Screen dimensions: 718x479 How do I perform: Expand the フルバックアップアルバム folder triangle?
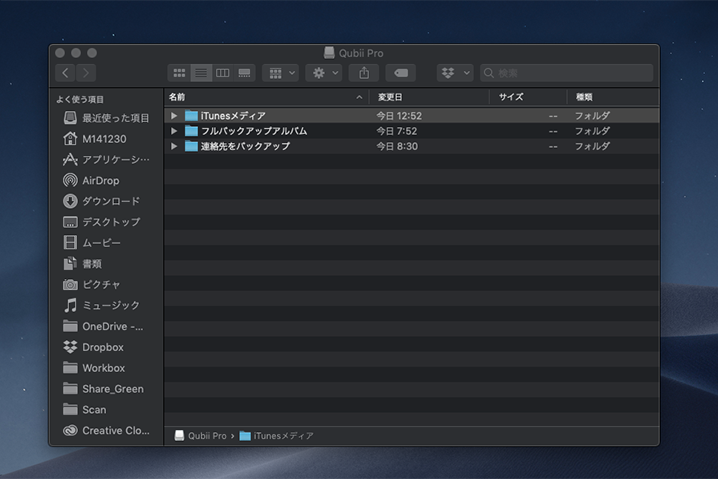tap(174, 131)
